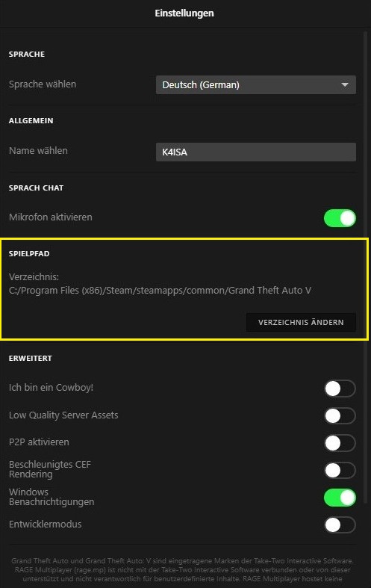The image size is (371, 588).
Task: Switch on the Entwicklermodus toggle
Action: [x=340, y=524]
